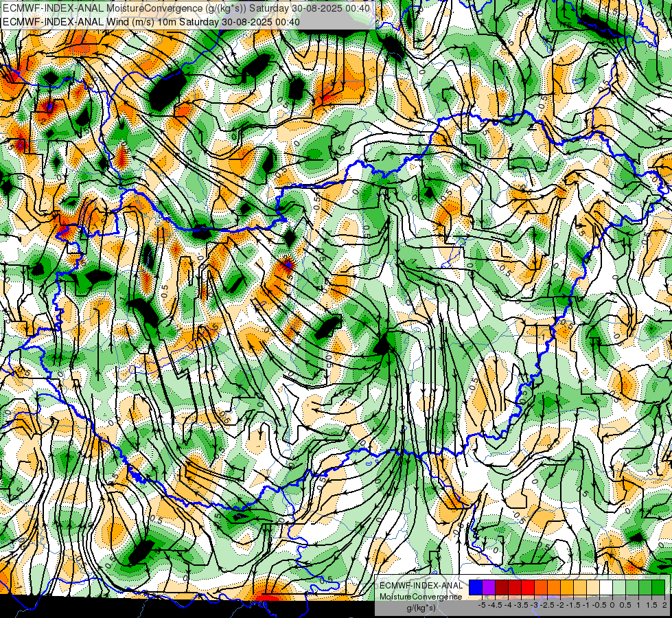Click the legend tick value '2'

click(664, 605)
